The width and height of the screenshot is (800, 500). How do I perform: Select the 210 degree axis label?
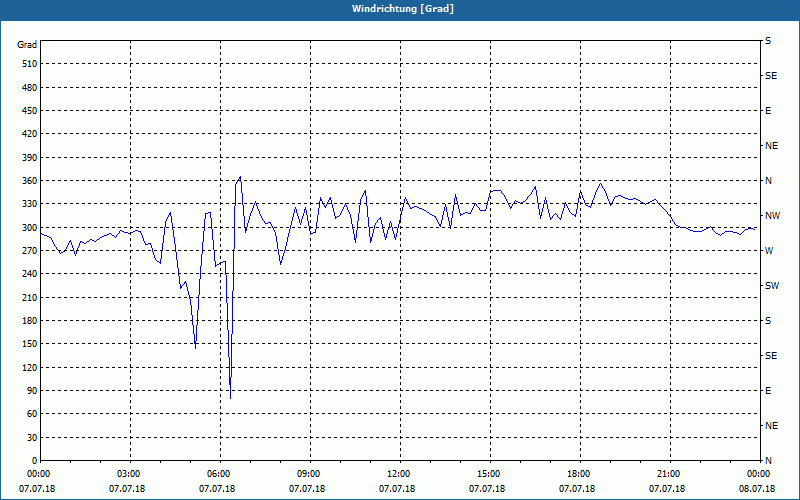click(30, 297)
